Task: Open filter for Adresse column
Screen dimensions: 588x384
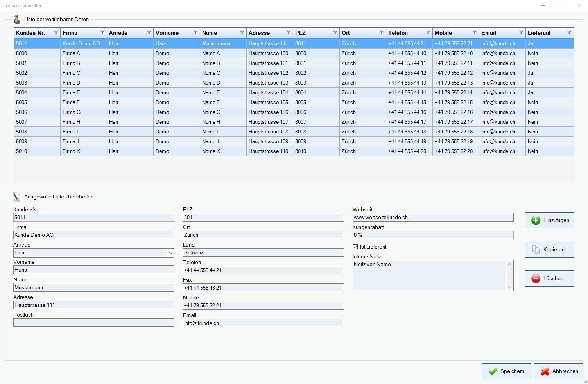Action: pos(289,32)
